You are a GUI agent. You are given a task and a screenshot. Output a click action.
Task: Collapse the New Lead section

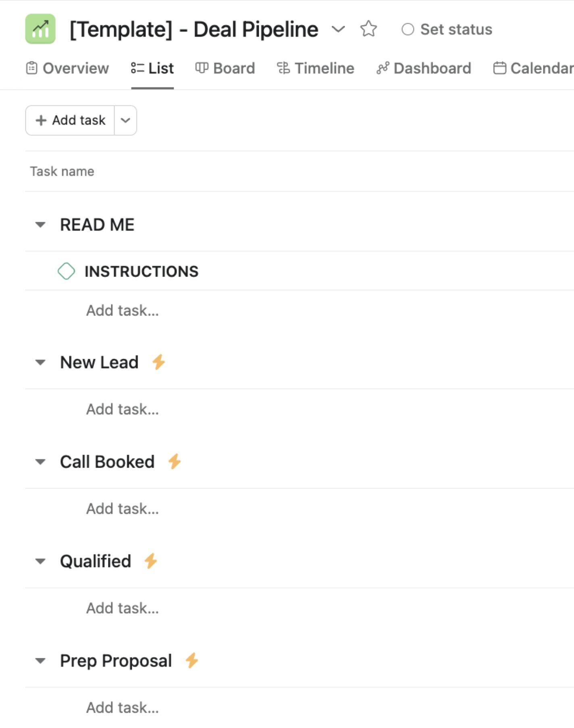[x=40, y=362]
